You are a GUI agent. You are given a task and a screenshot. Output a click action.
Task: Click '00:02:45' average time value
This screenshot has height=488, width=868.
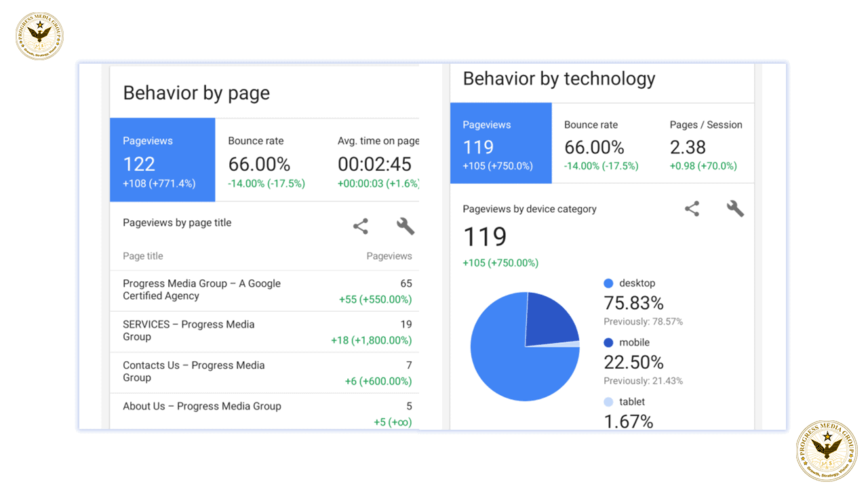[x=375, y=164]
